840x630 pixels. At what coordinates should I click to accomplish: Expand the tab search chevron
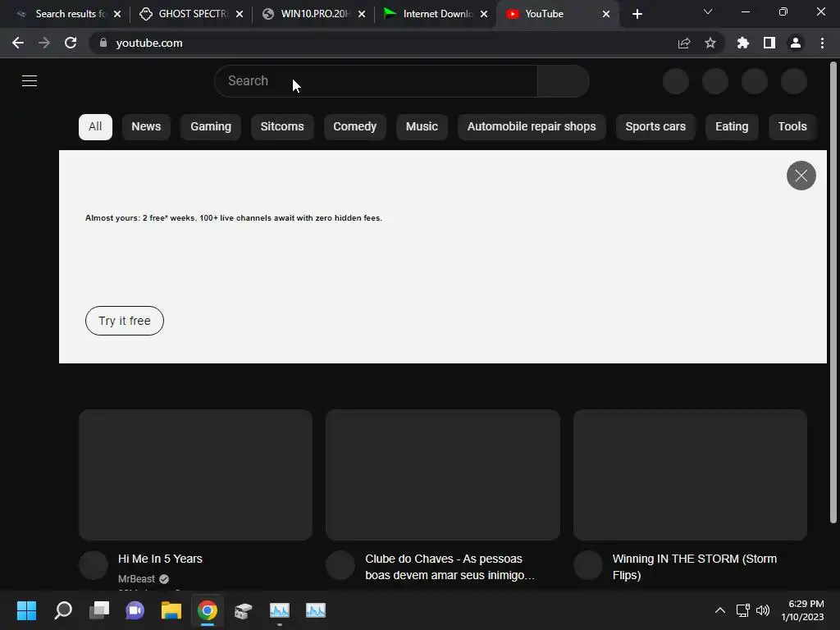pyautogui.click(x=708, y=11)
